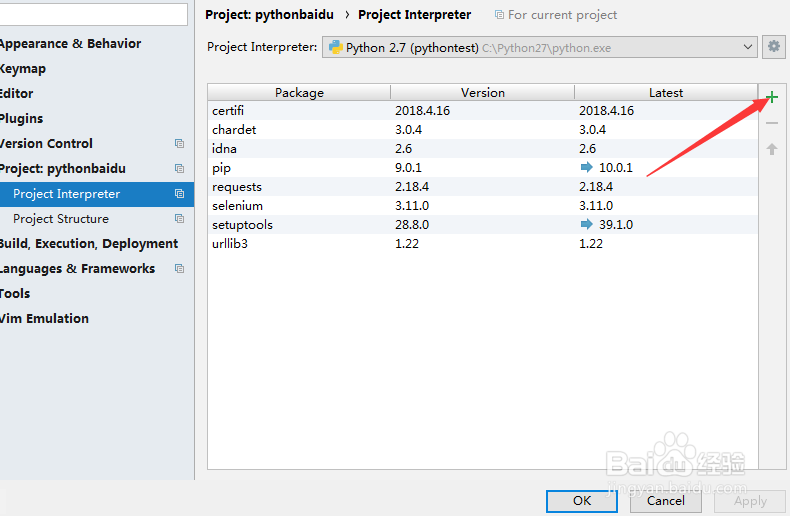
Task: Open the Project Interpreter dropdown
Action: coord(539,47)
